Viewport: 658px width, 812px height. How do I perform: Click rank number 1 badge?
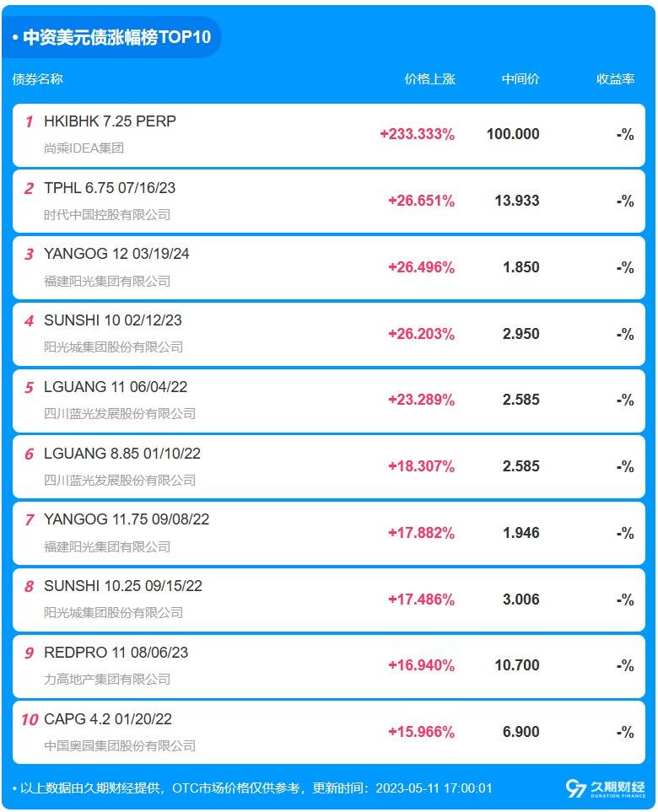29,121
